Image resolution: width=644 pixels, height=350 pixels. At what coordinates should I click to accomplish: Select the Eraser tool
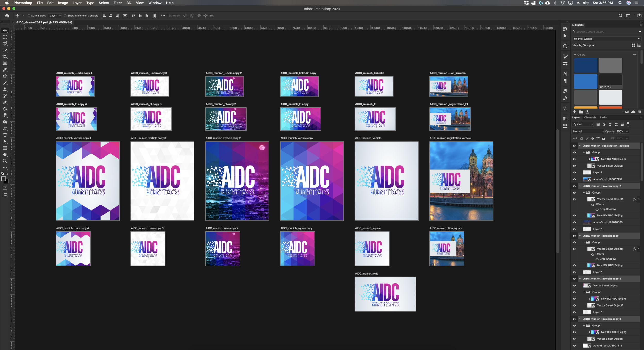pos(5,102)
